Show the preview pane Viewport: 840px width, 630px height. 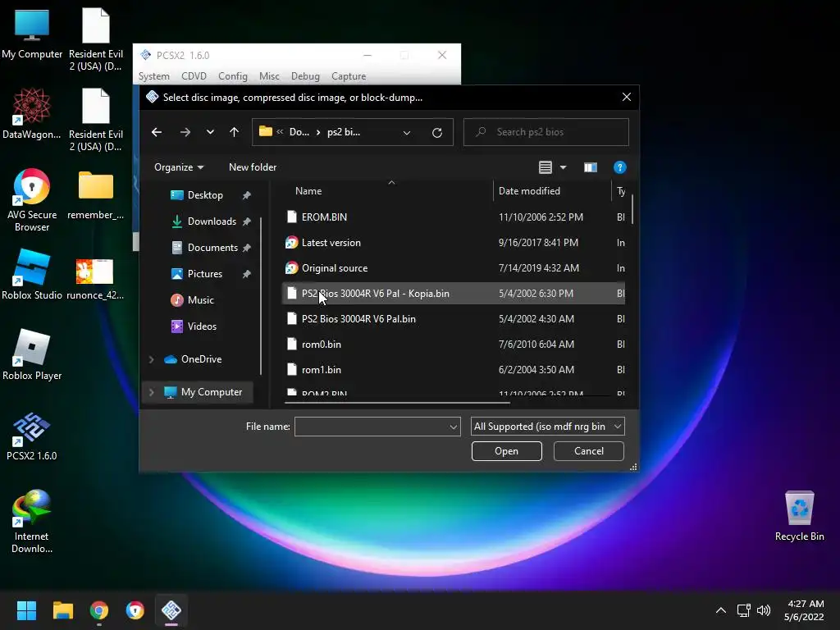click(591, 167)
